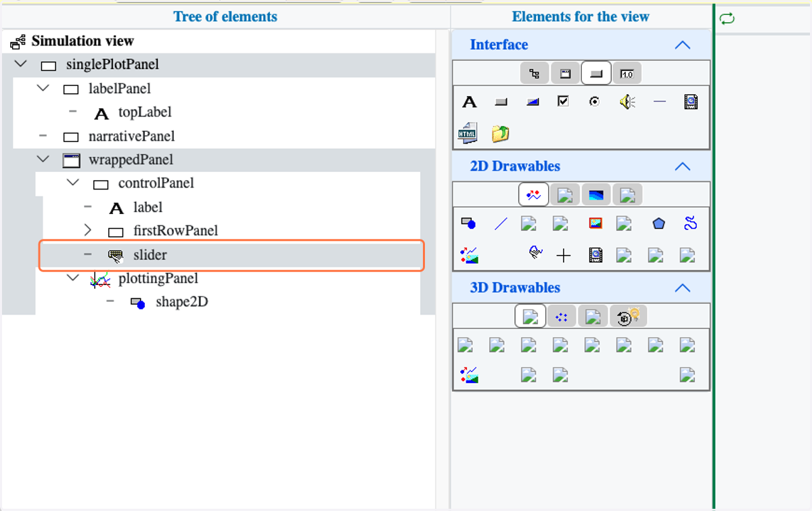Select the text label 'A' element icon
The height and width of the screenshot is (511, 812).
(x=469, y=102)
